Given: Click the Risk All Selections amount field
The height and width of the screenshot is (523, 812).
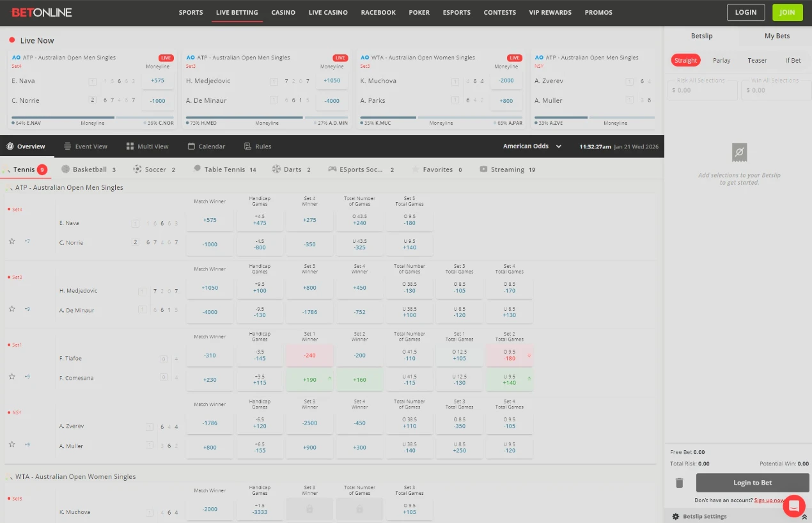Looking at the screenshot, I should 702,90.
